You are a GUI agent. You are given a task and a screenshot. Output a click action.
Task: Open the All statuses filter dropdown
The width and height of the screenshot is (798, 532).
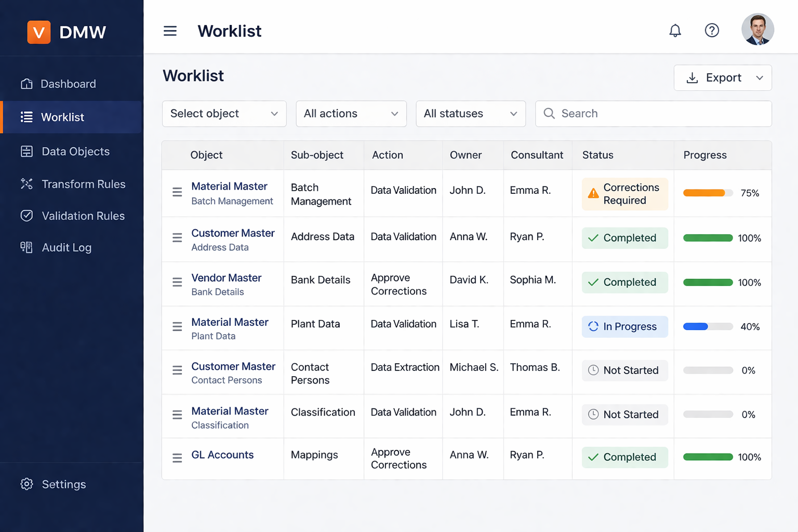[x=470, y=114]
